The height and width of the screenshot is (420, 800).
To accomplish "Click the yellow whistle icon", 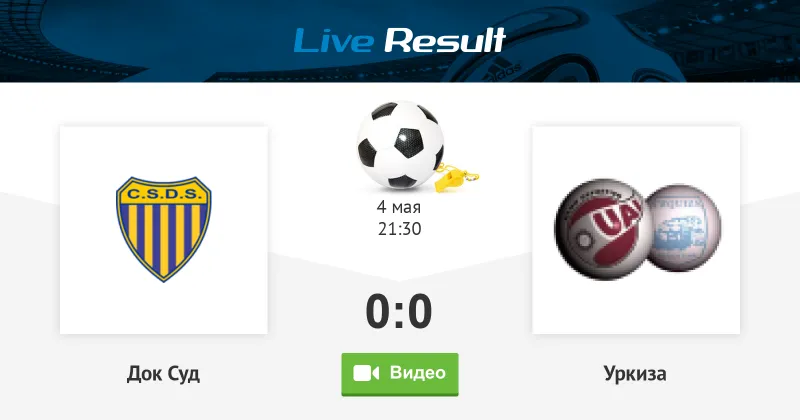I will pyautogui.click(x=457, y=177).
